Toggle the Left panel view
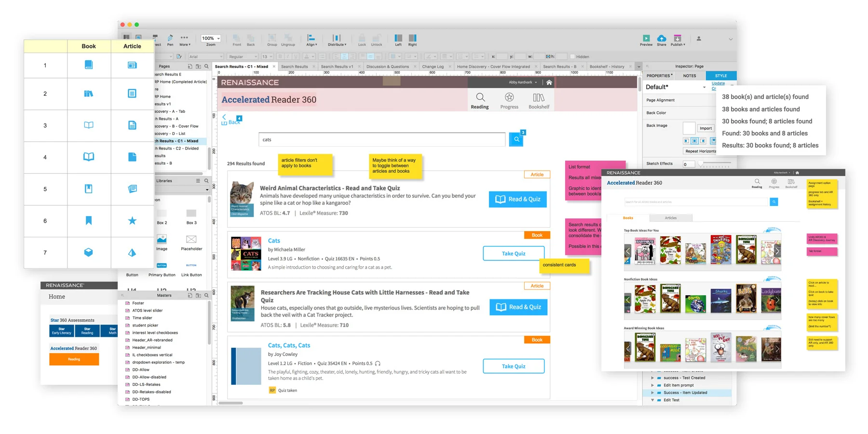Image resolution: width=868 pixels, height=434 pixels. pyautogui.click(x=398, y=40)
